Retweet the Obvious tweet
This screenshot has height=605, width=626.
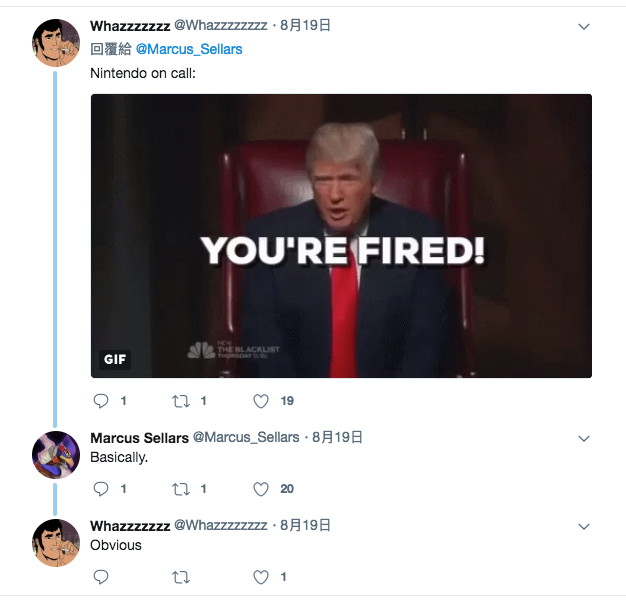181,577
